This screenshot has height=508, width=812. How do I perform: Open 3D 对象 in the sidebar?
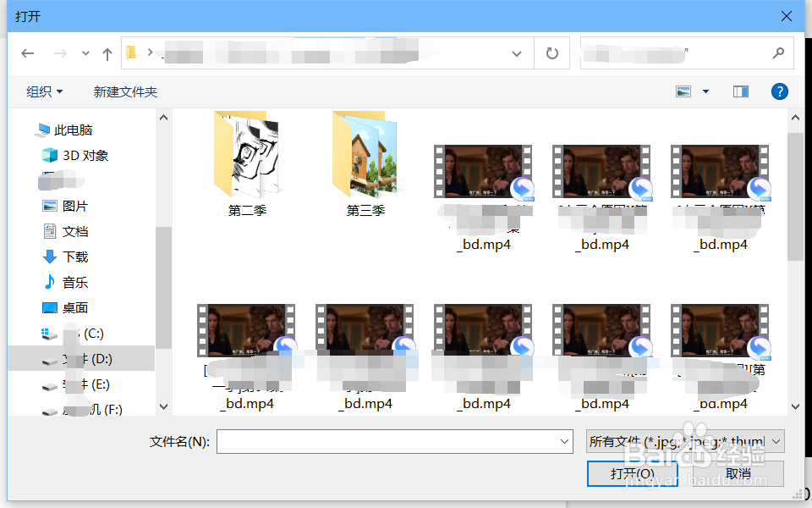click(75, 156)
